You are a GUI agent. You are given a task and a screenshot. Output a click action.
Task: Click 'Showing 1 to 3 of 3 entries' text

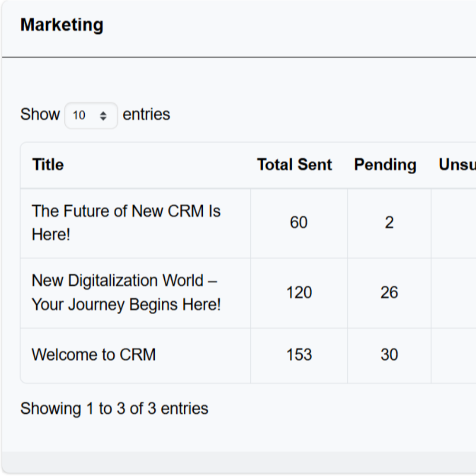pyautogui.click(x=114, y=408)
